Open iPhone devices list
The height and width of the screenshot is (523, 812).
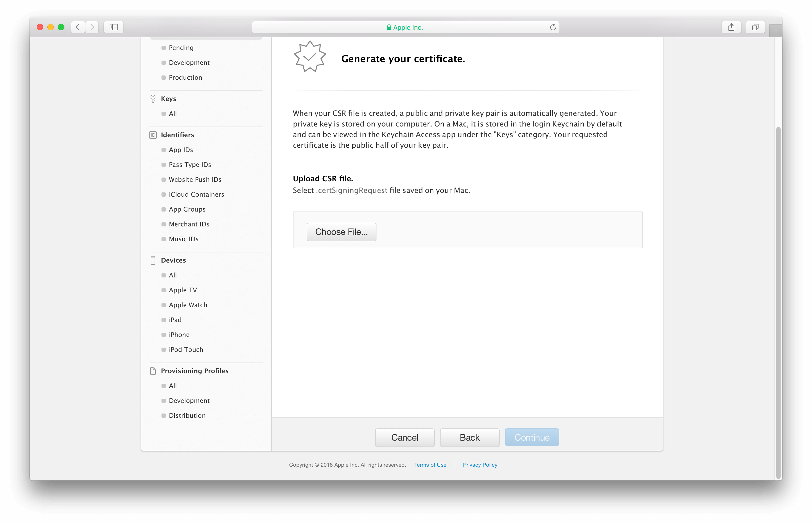click(179, 335)
